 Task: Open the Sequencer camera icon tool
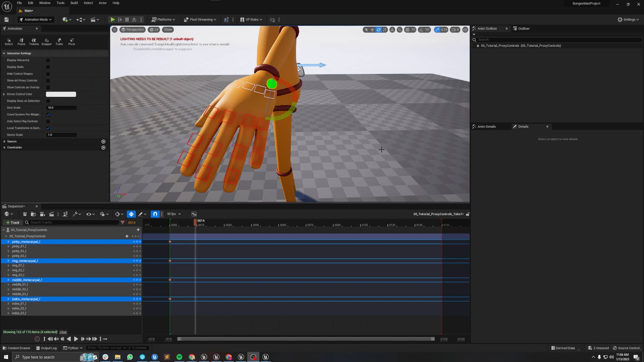(x=42, y=214)
